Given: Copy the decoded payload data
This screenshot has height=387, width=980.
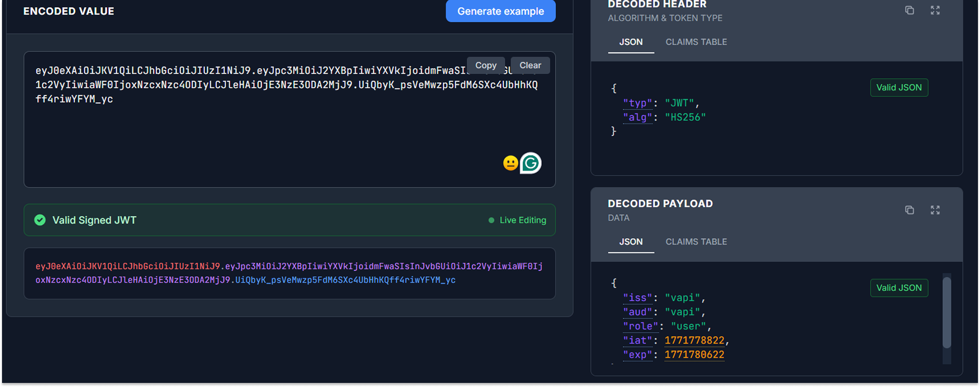Looking at the screenshot, I should pos(909,210).
